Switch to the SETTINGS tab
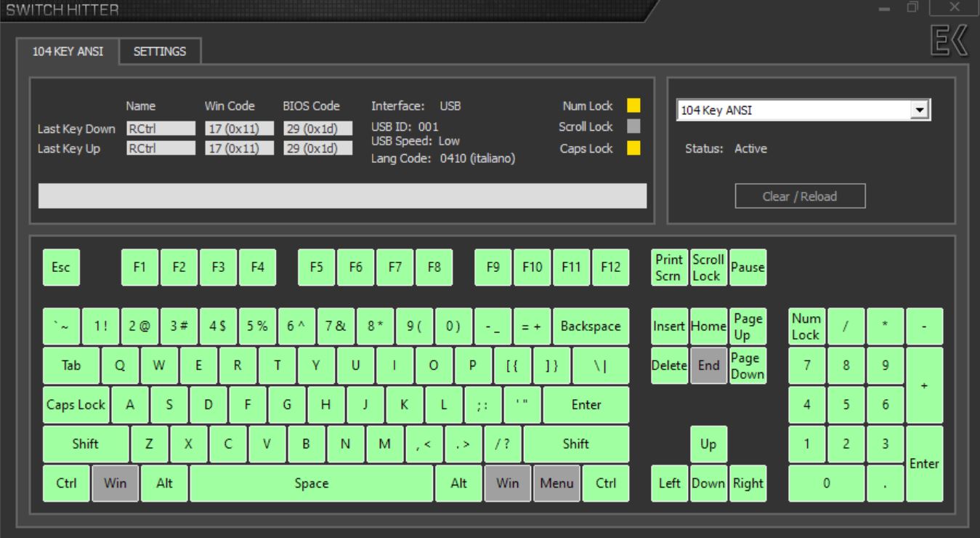The height and width of the screenshot is (538, 980). pos(160,52)
